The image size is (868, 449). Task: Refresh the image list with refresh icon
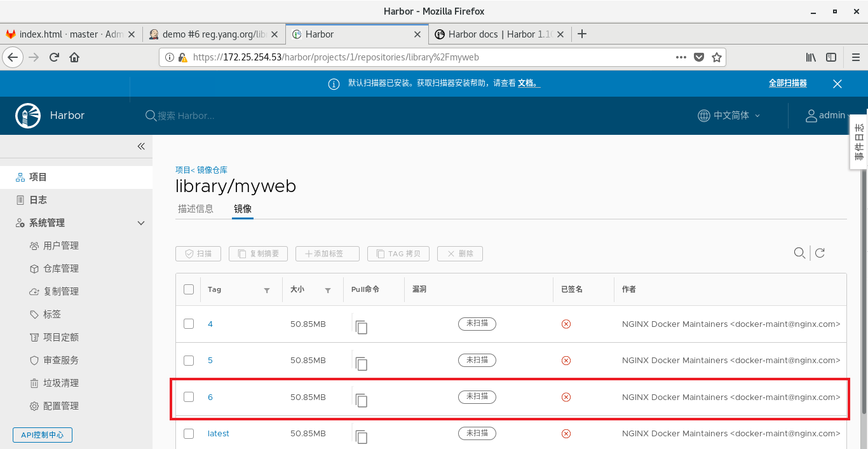coord(820,253)
